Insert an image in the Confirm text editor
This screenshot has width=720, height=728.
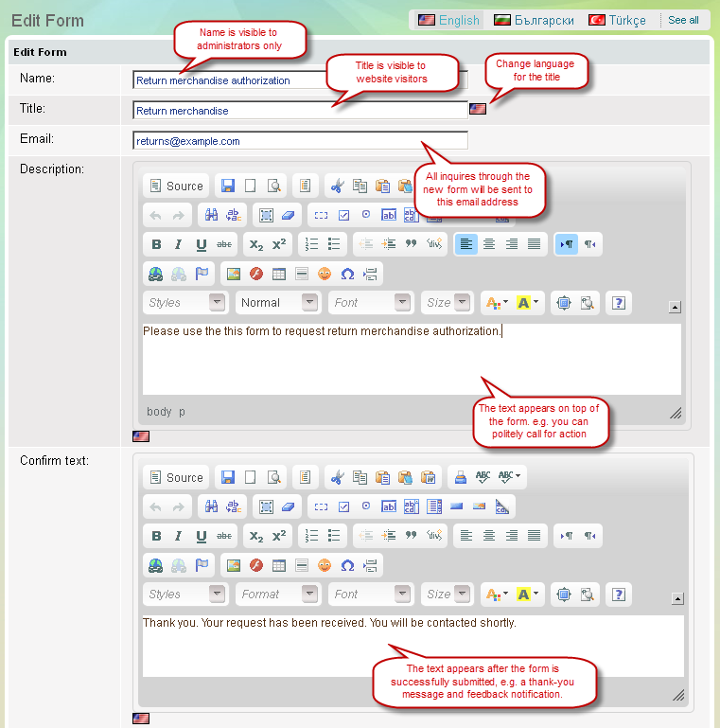233,566
